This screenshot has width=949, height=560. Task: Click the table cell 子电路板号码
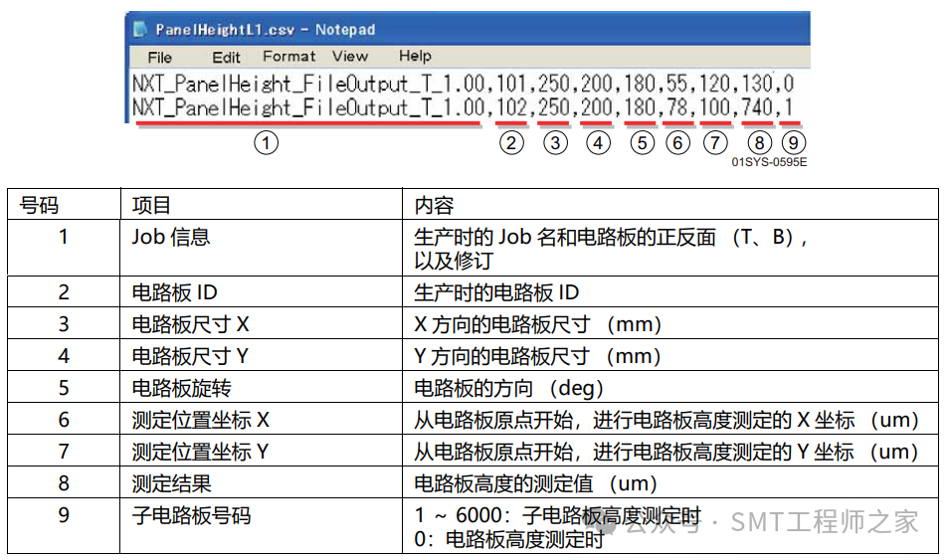[261, 526]
